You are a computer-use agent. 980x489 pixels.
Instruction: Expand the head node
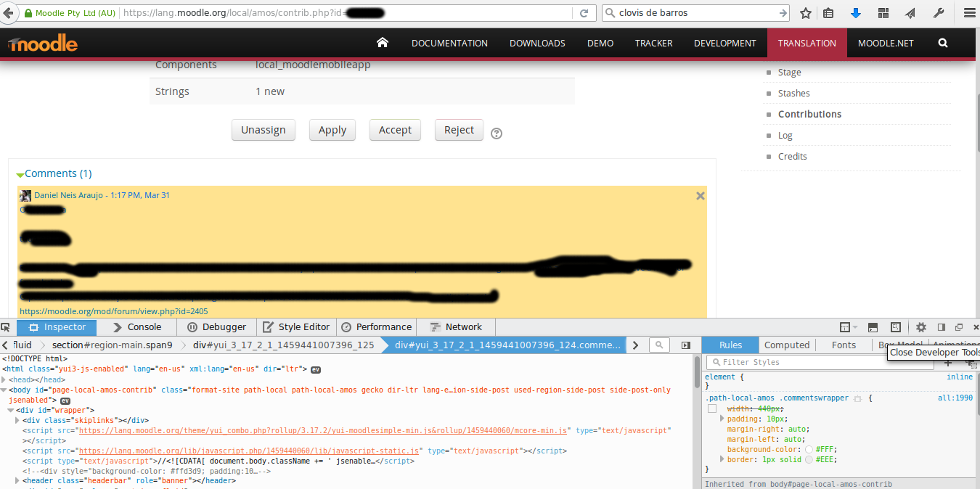click(x=4, y=379)
